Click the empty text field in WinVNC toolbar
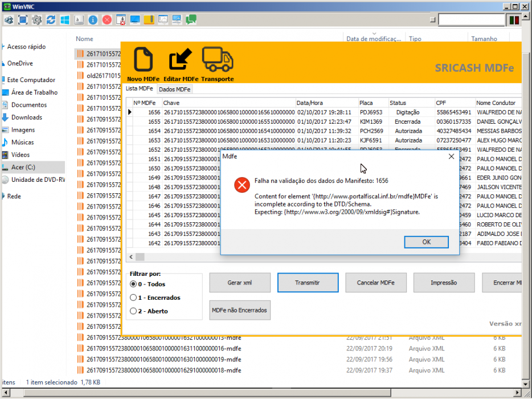The width and height of the screenshot is (532, 399). (x=472, y=20)
